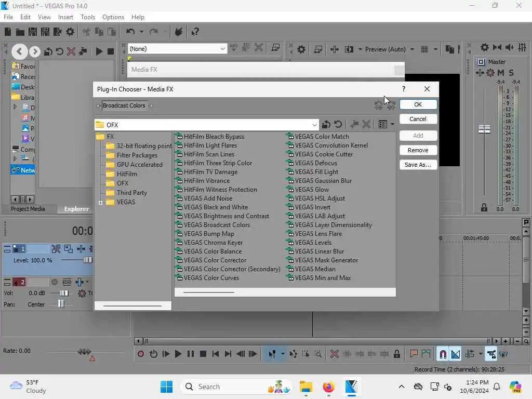Click Broadcast Colors chain item
The height and width of the screenshot is (399, 532).
[x=124, y=105]
